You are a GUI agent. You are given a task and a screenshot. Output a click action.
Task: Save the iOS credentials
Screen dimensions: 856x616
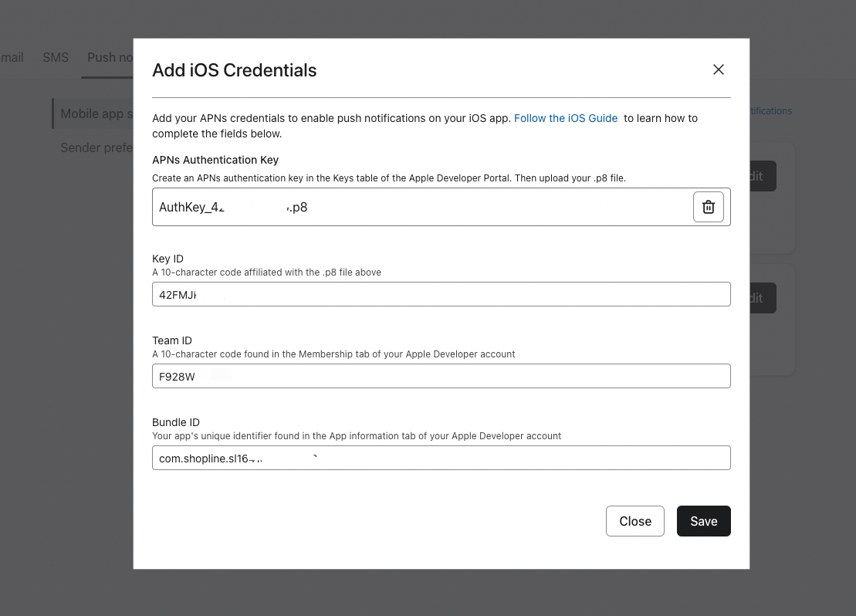pyautogui.click(x=703, y=521)
